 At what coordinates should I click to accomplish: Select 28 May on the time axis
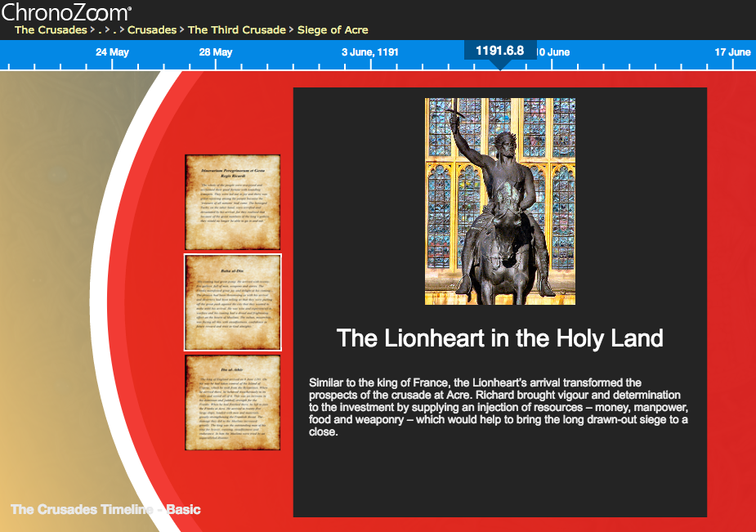click(x=216, y=52)
